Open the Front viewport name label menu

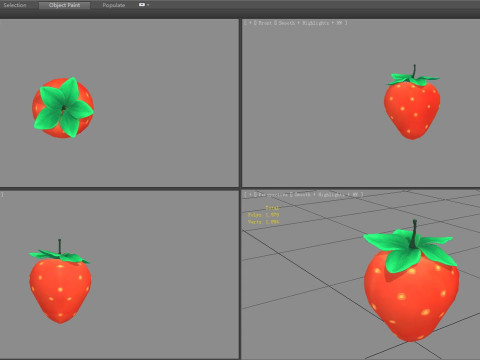coord(265,23)
